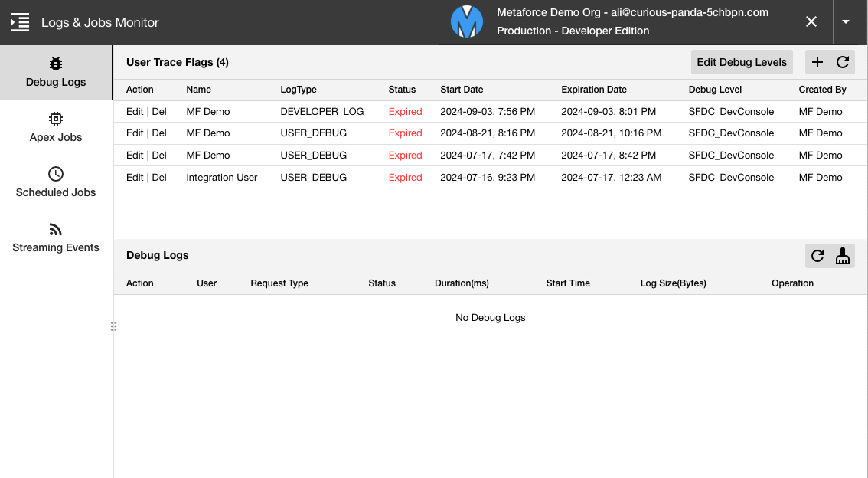Viewport: 868px width, 478px height.
Task: Click the No Debug Logs message
Action: [491, 318]
